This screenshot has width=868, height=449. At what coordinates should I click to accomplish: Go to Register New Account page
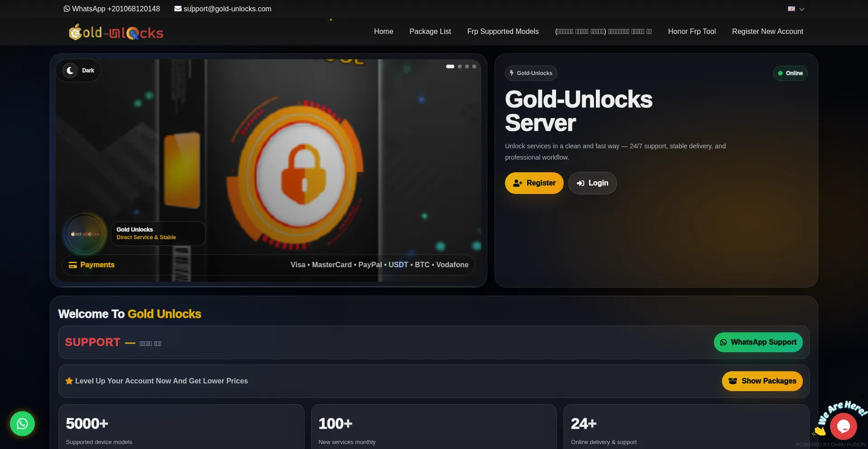click(767, 32)
